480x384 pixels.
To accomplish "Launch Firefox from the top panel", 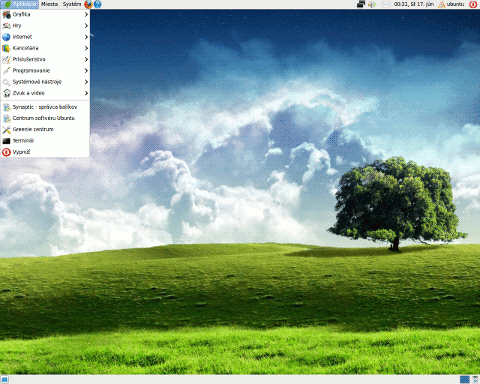I will (x=88, y=4).
